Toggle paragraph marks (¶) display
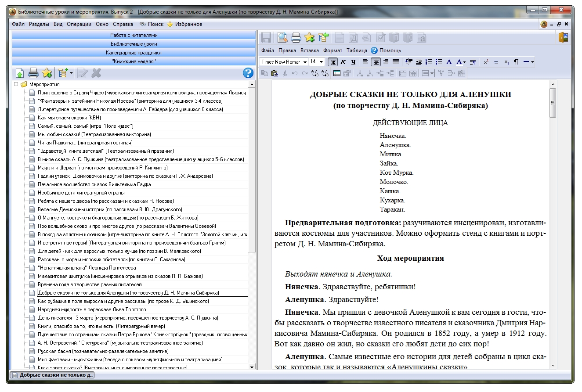Screen dimensions: 582x392 516,62
